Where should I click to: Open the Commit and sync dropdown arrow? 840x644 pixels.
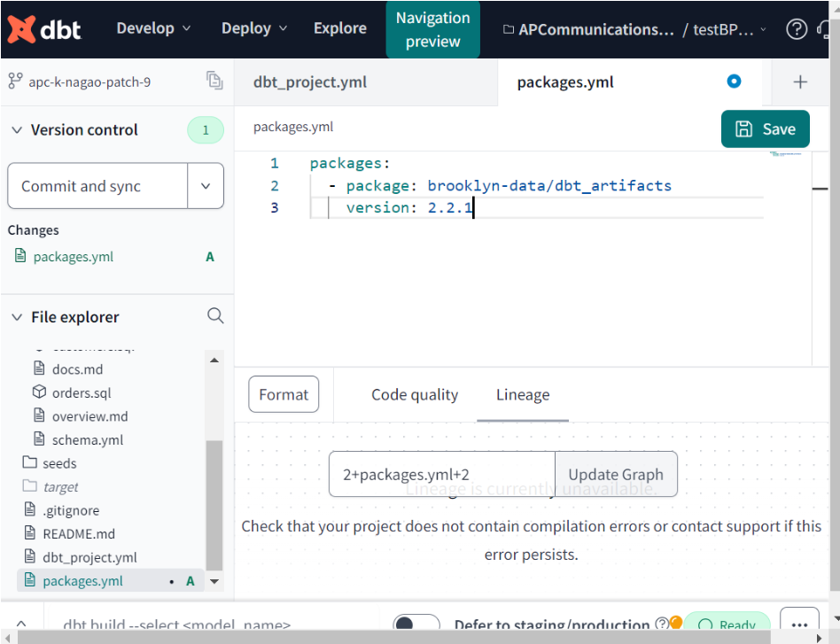pos(206,186)
